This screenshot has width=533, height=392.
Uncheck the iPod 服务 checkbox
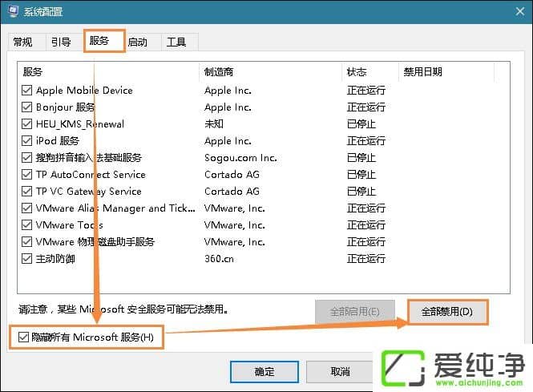click(28, 141)
